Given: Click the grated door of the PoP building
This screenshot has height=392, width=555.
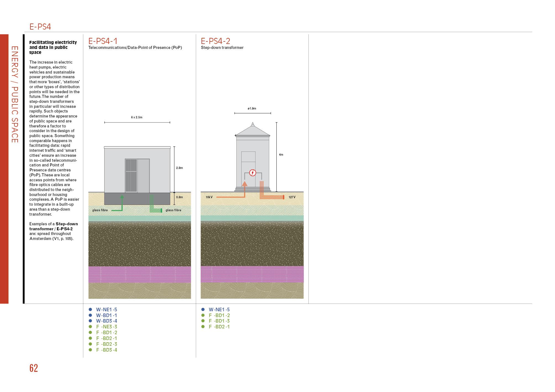Looking at the screenshot, I should tap(131, 176).
